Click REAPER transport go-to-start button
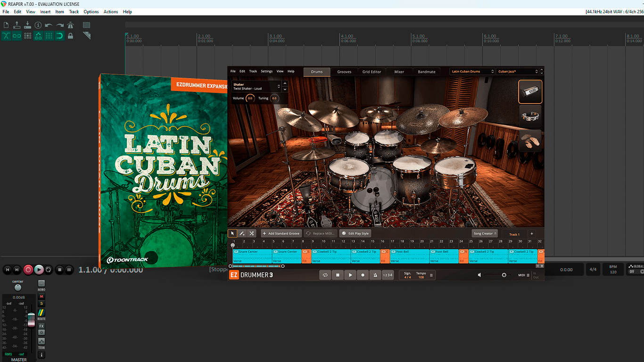Viewport: 644px width, 362px height. tap(7, 270)
